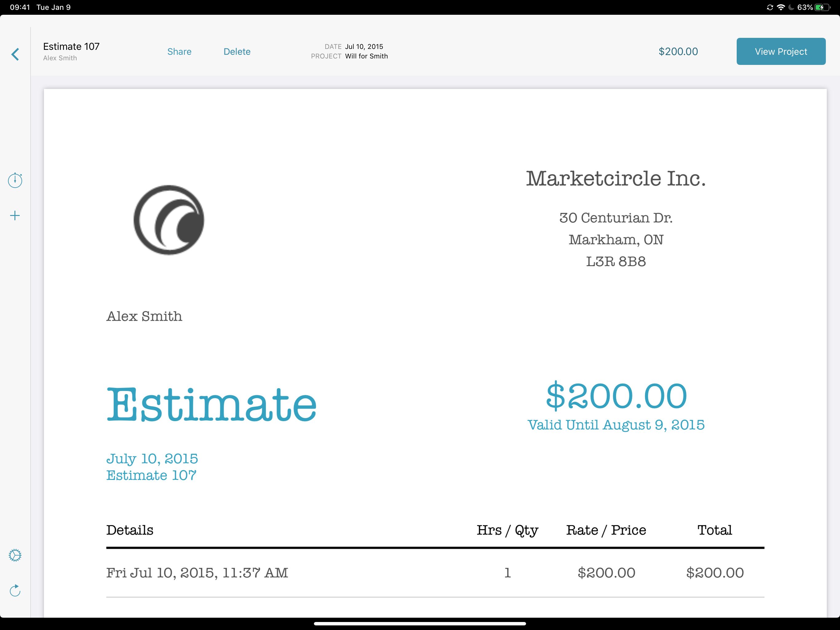840x630 pixels.
Task: Tap client name Alex Smith on document
Action: (144, 316)
